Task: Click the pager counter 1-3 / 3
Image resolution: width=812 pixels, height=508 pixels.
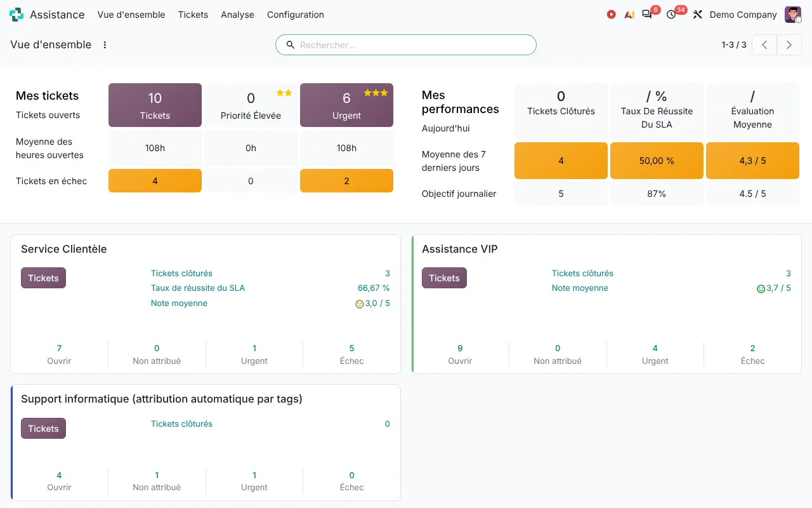Action: pos(734,45)
